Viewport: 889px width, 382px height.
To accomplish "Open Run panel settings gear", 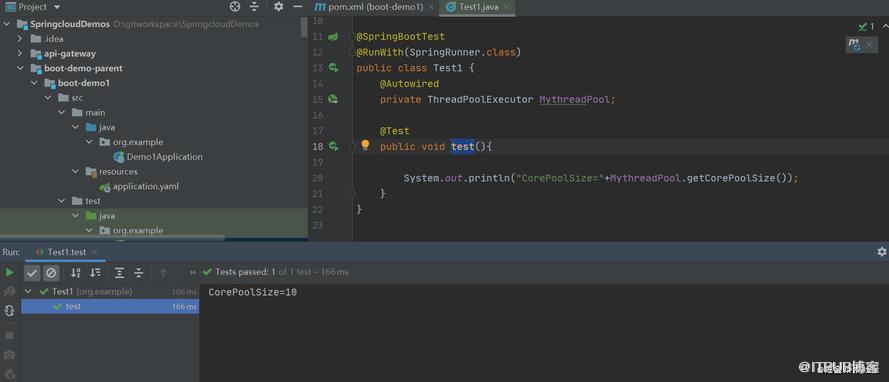I will click(882, 252).
